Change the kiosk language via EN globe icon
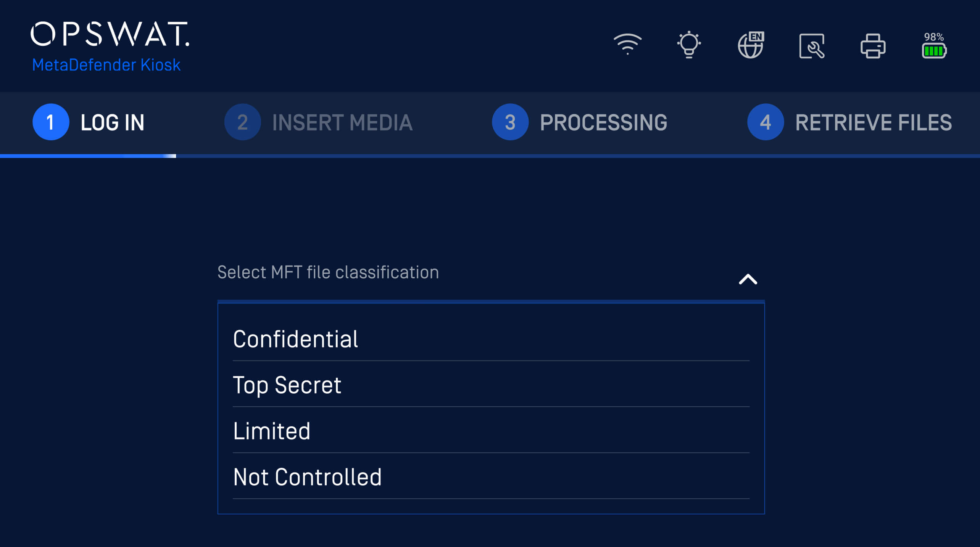The image size is (980, 547). [750, 45]
